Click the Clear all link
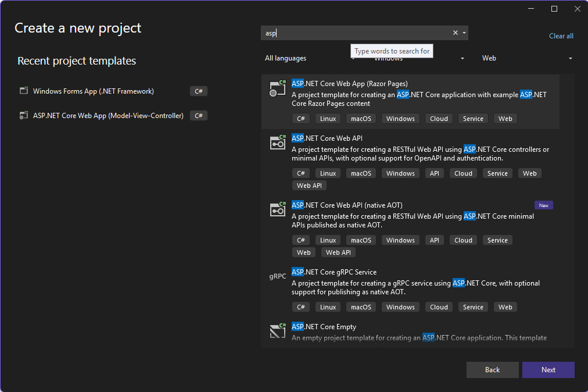The height and width of the screenshot is (392, 588). (x=561, y=36)
